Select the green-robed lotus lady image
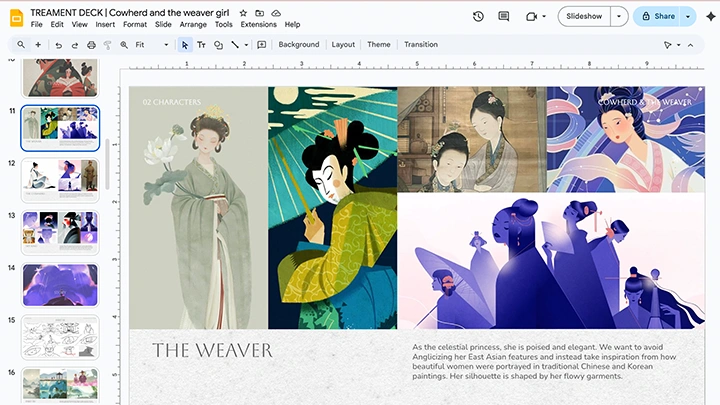Image resolution: width=720 pixels, height=405 pixels. tap(198, 208)
